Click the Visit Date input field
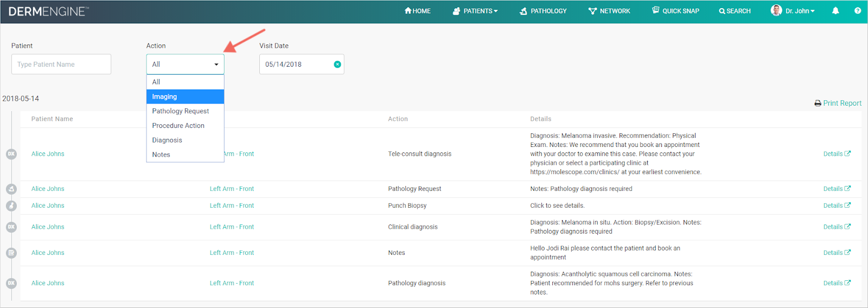 [296, 65]
